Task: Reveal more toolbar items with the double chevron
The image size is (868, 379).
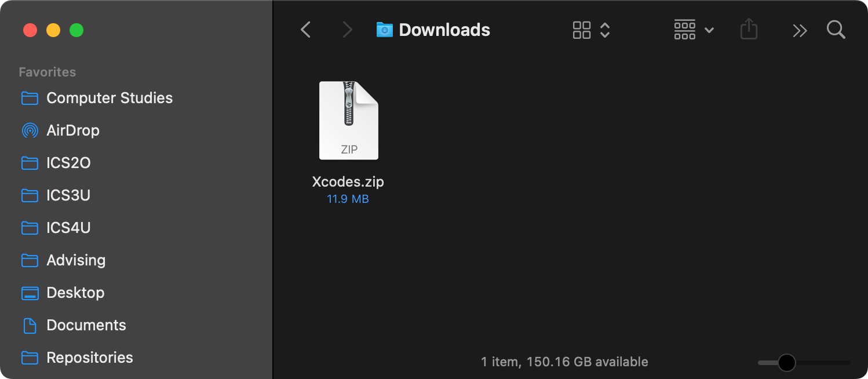Action: point(800,30)
